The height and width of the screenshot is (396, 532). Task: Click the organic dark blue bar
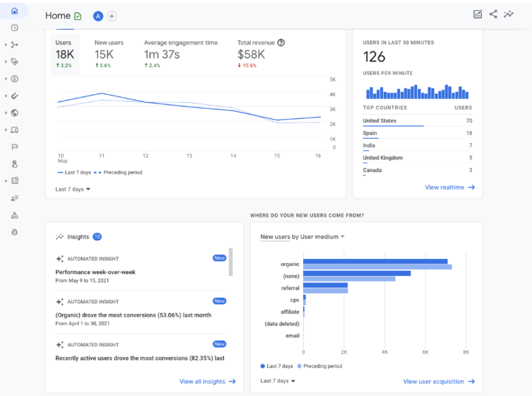click(375, 262)
